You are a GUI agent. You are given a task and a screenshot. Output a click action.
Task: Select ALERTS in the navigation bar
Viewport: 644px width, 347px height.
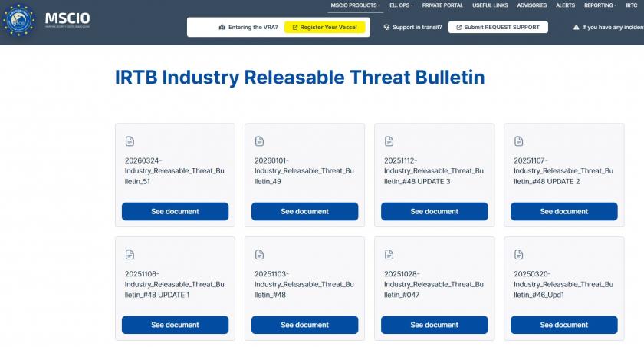click(x=565, y=5)
